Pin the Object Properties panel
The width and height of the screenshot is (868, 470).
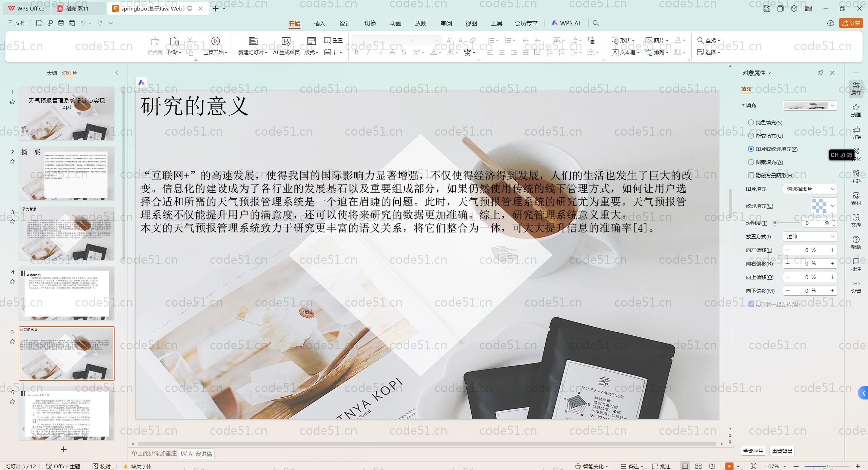click(x=821, y=73)
